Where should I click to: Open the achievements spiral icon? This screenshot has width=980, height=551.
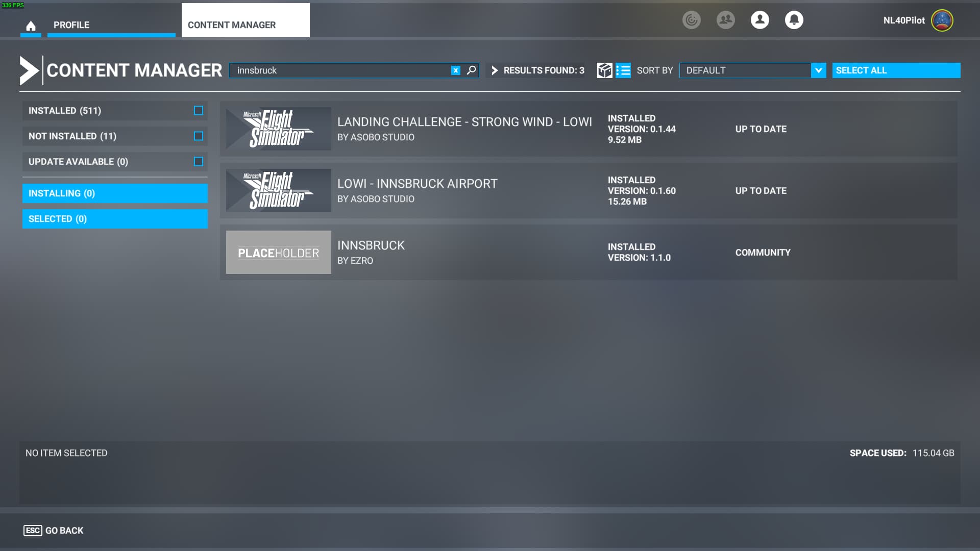pyautogui.click(x=692, y=20)
